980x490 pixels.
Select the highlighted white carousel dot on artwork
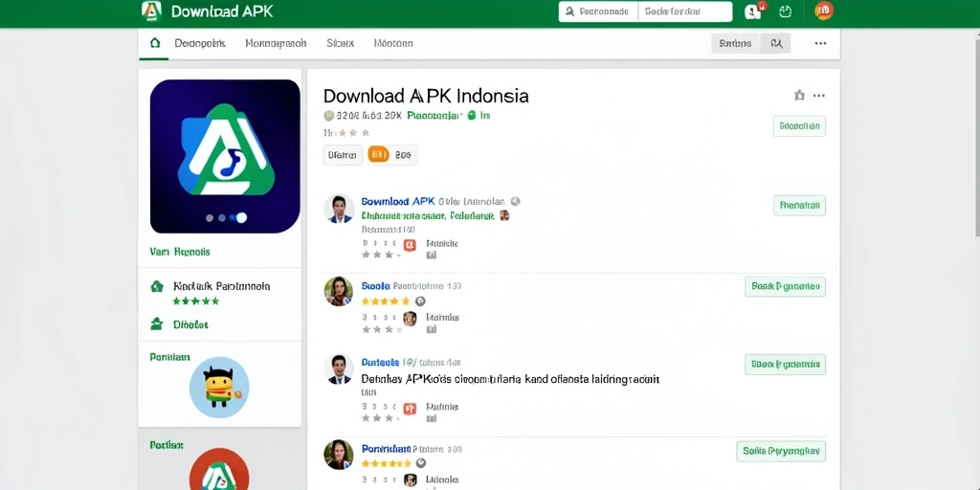241,217
